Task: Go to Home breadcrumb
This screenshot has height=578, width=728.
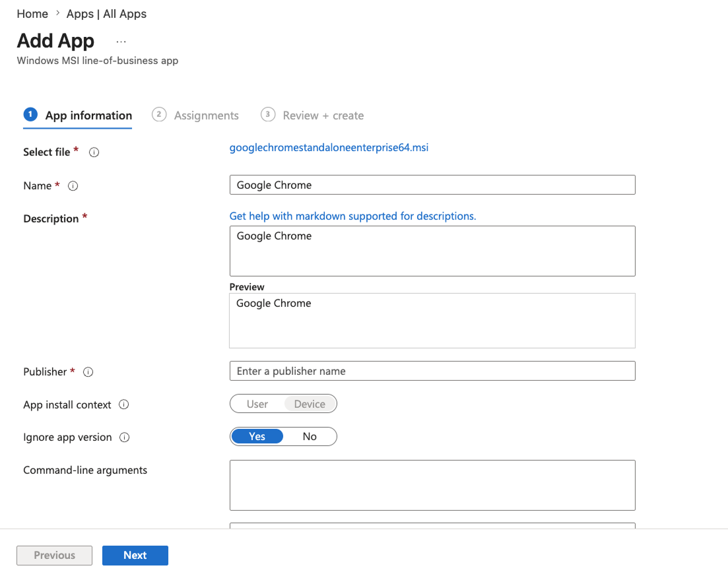Action: tap(32, 14)
